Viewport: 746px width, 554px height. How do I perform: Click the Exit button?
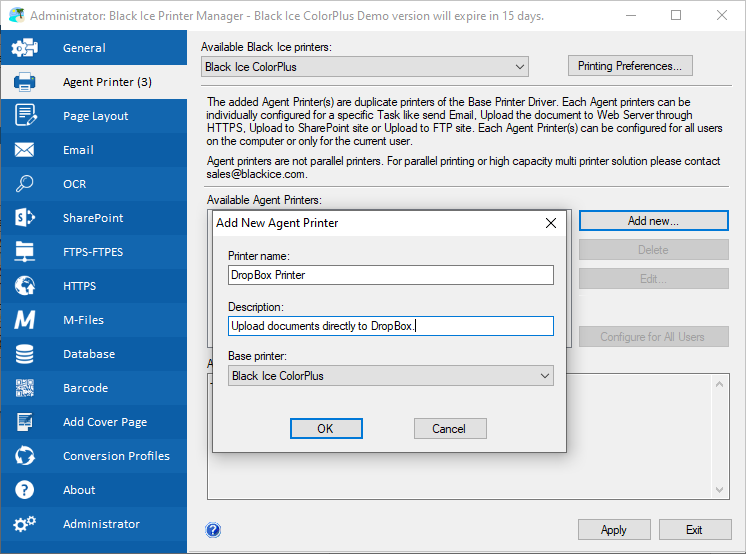(x=695, y=530)
